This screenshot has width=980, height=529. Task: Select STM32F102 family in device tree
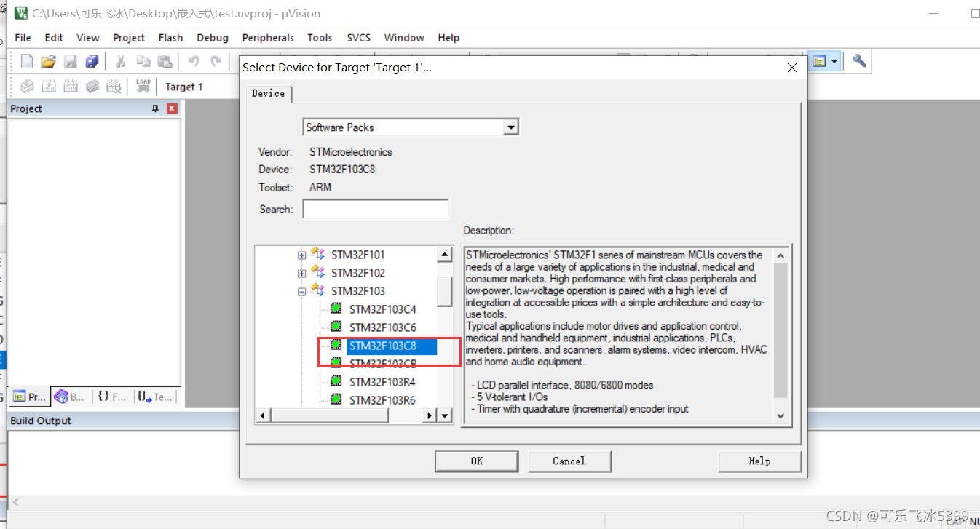(x=358, y=273)
